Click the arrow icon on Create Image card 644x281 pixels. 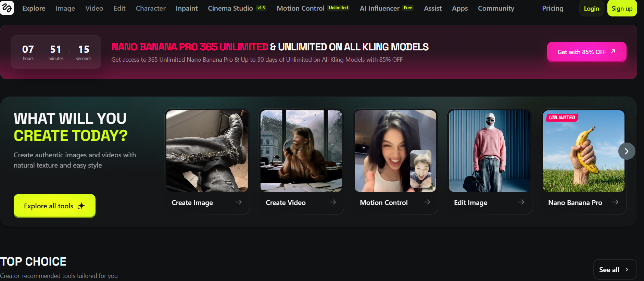coord(238,202)
